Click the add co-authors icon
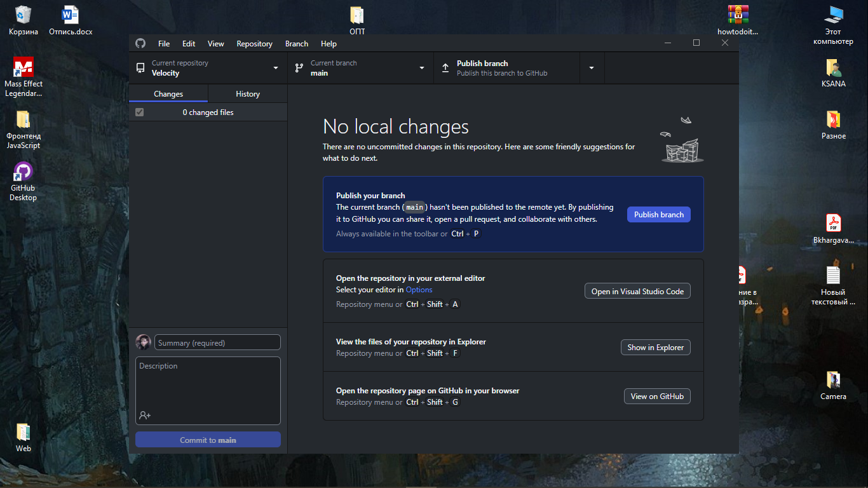Image resolution: width=868 pixels, height=488 pixels. (x=145, y=416)
